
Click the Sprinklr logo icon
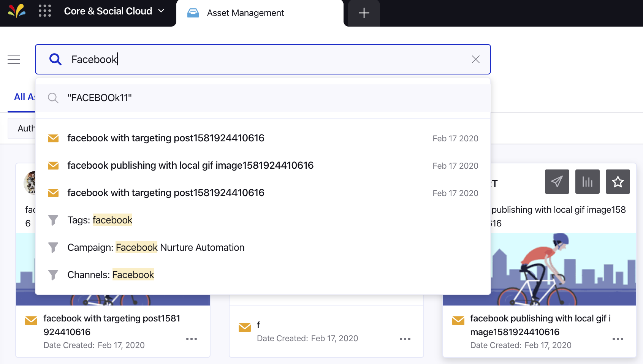(x=17, y=11)
